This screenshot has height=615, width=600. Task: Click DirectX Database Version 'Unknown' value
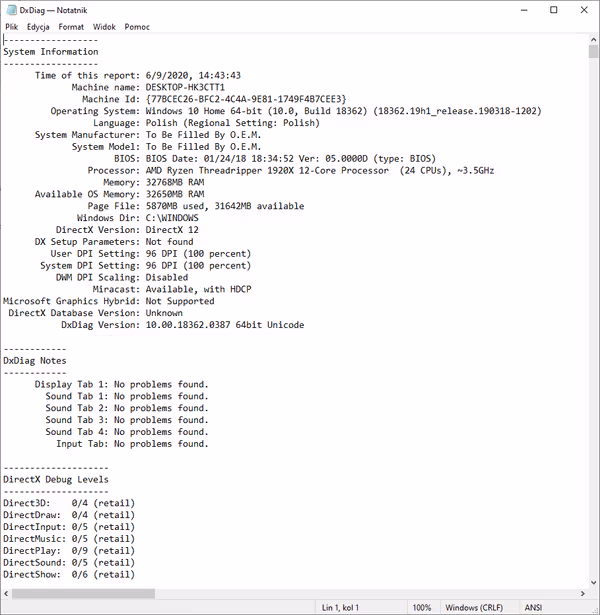164,313
